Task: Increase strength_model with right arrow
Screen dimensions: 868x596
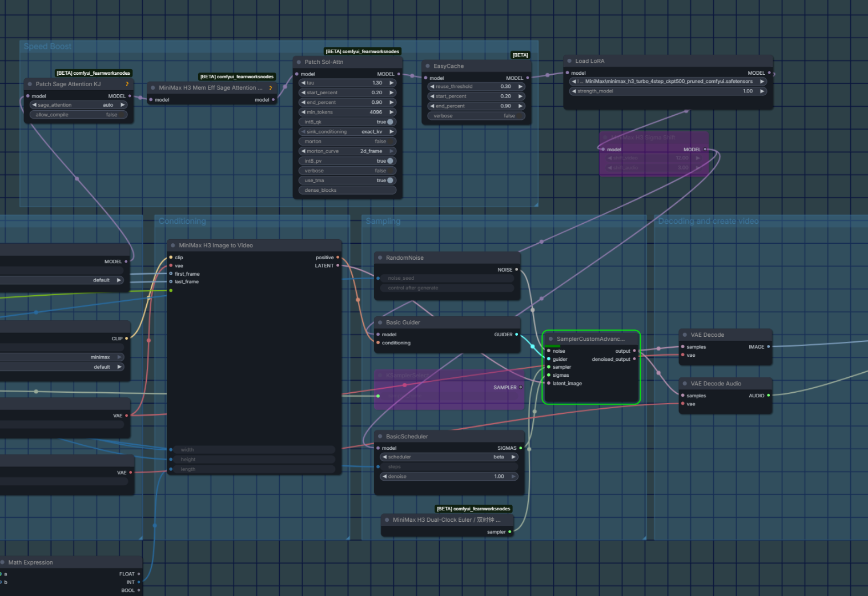Action: (762, 91)
